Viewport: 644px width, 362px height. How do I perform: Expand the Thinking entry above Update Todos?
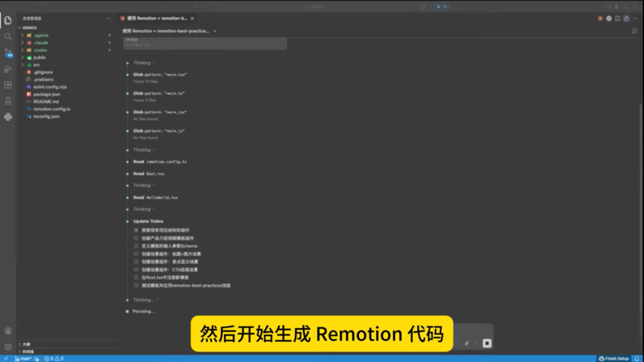[x=144, y=209]
